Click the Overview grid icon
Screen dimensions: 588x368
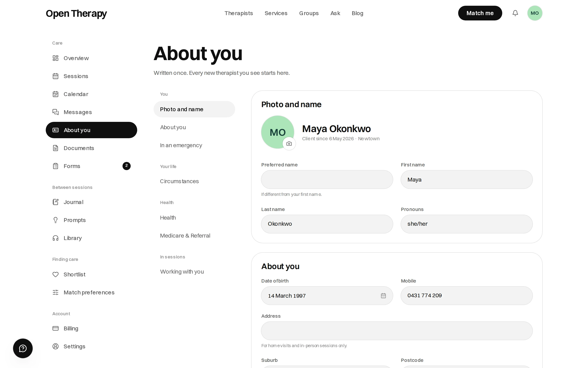(55, 58)
